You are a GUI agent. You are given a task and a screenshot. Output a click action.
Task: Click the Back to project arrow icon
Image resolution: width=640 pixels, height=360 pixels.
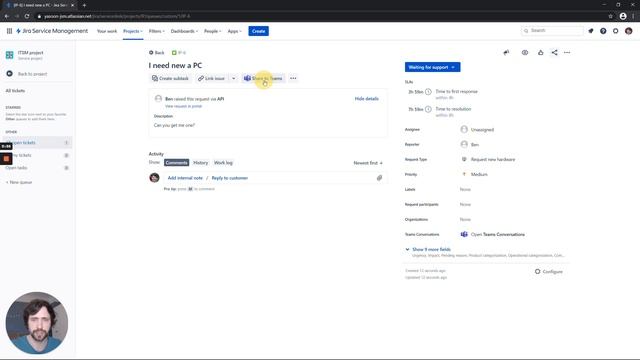pyautogui.click(x=9, y=73)
